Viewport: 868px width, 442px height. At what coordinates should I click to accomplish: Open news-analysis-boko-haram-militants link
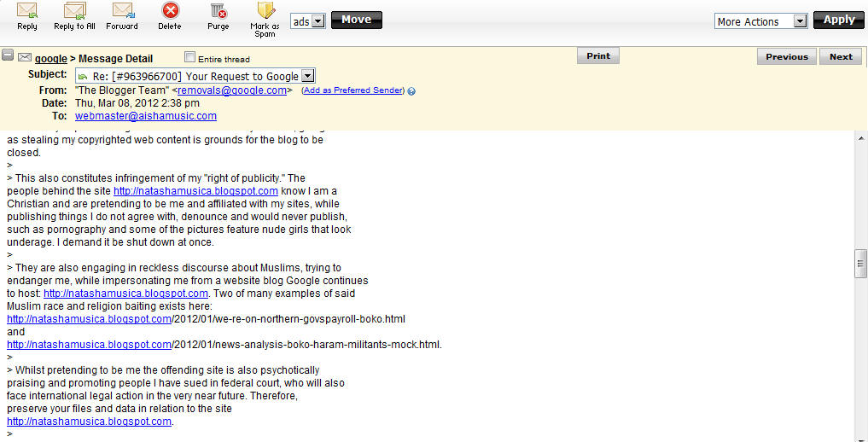coord(224,345)
